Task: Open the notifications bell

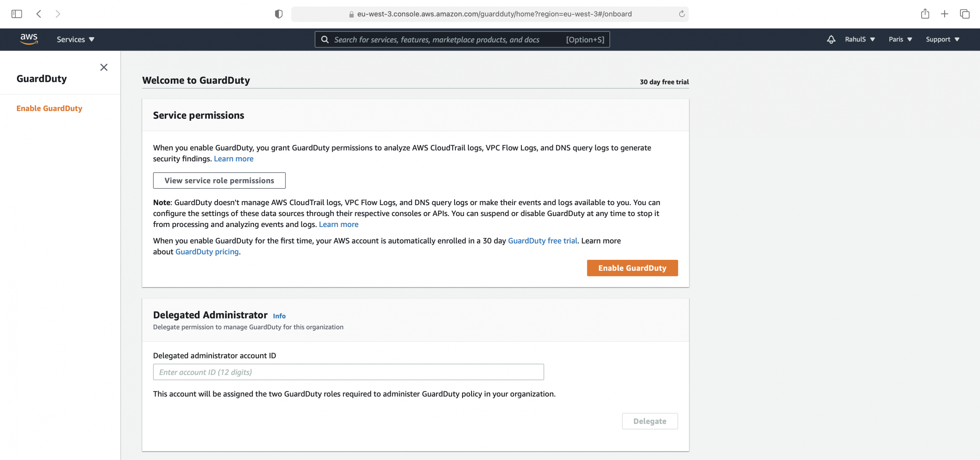Action: pyautogui.click(x=831, y=39)
